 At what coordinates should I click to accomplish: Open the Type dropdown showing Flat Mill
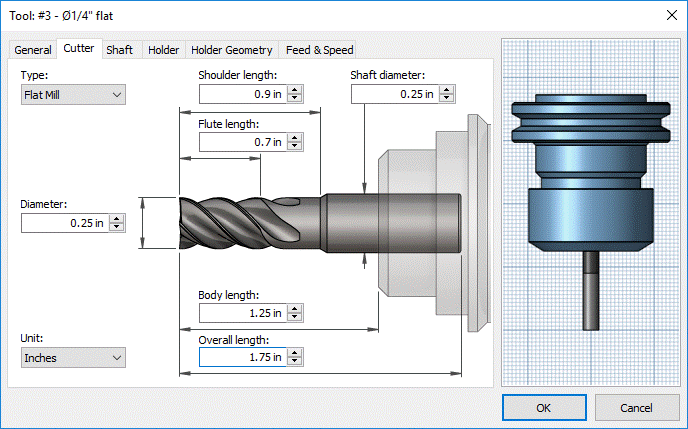tap(73, 95)
